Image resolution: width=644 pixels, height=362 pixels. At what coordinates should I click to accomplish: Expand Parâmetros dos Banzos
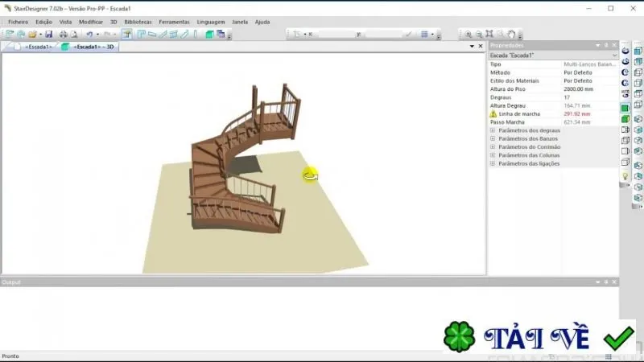(x=493, y=138)
